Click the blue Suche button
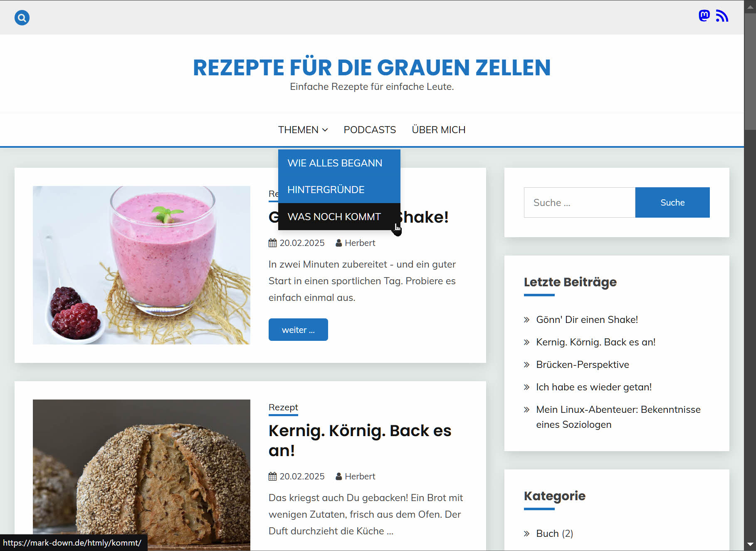Viewport: 756px width, 551px height. [672, 202]
